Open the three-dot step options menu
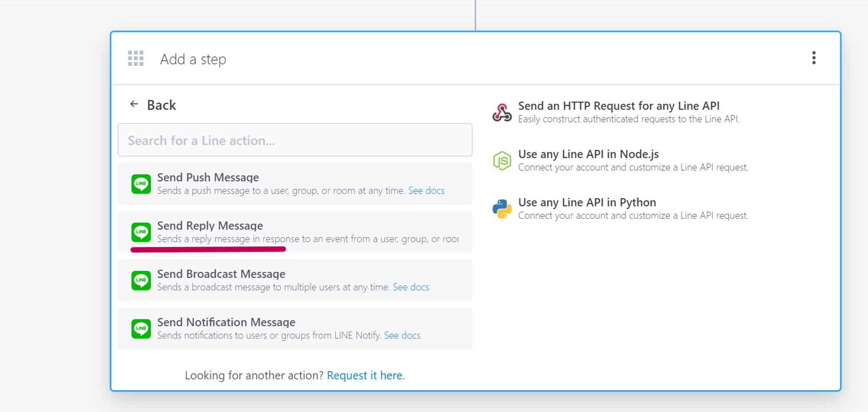 point(814,58)
